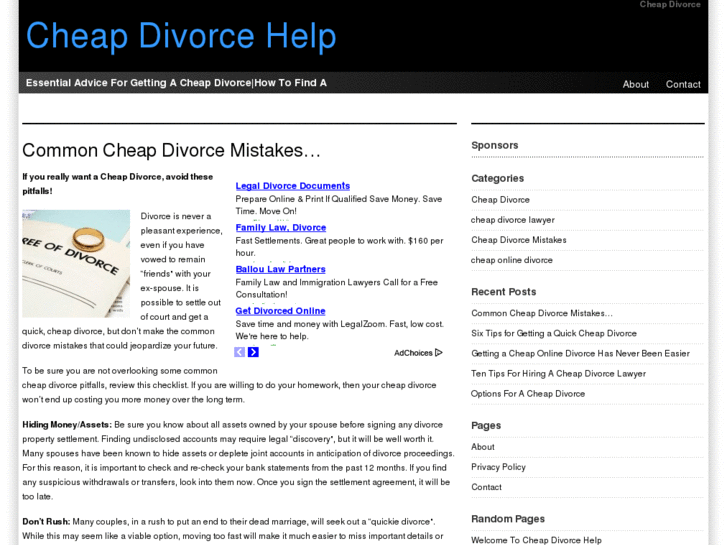Click the Don't Rush bold text
Viewport: 727px width, 545px height.
(x=46, y=521)
